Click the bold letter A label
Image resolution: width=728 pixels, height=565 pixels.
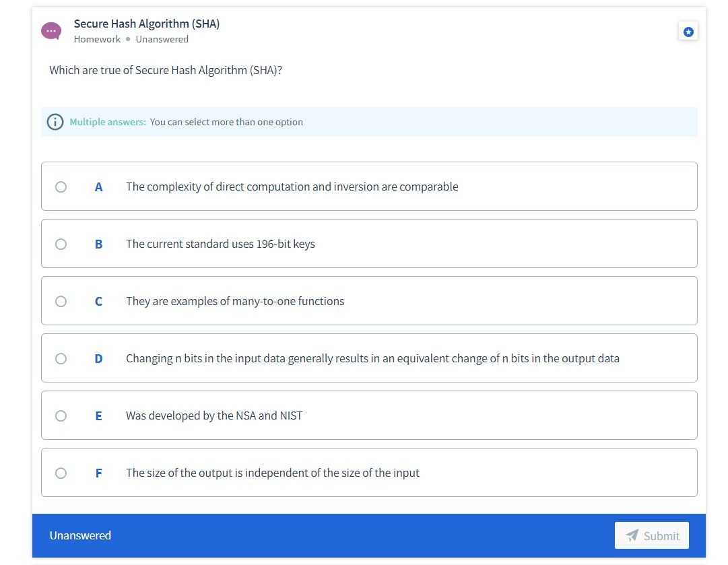point(98,187)
